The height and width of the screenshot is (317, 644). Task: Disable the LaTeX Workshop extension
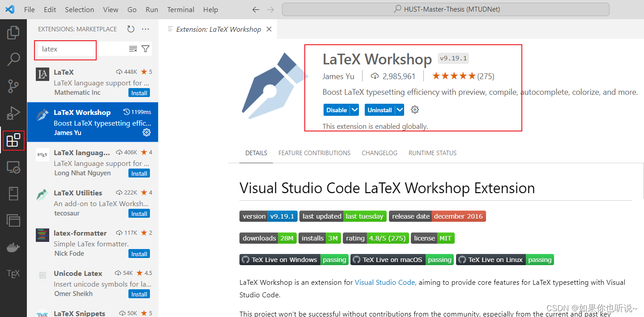click(x=337, y=110)
